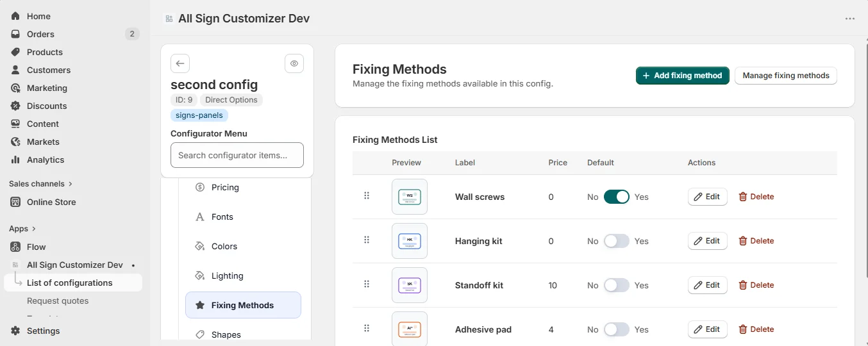Image resolution: width=868 pixels, height=346 pixels.
Task: Select Fixing Methods menu item
Action: click(x=243, y=305)
